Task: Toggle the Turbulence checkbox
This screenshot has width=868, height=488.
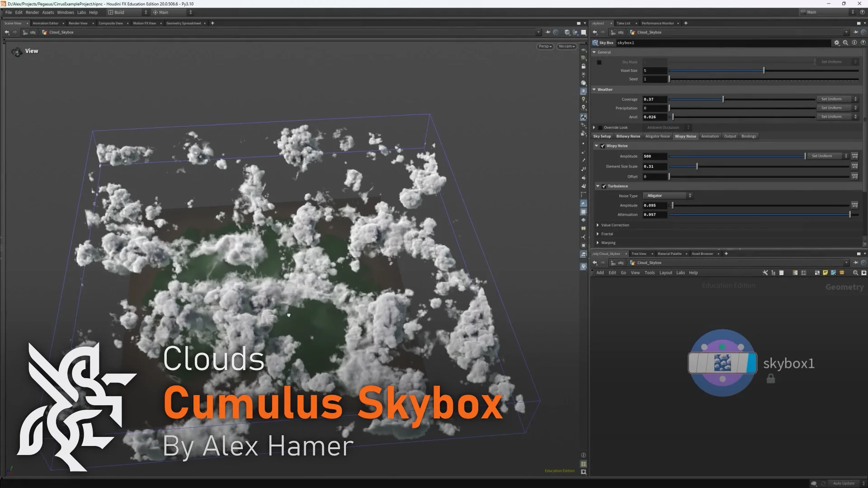Action: pos(604,186)
